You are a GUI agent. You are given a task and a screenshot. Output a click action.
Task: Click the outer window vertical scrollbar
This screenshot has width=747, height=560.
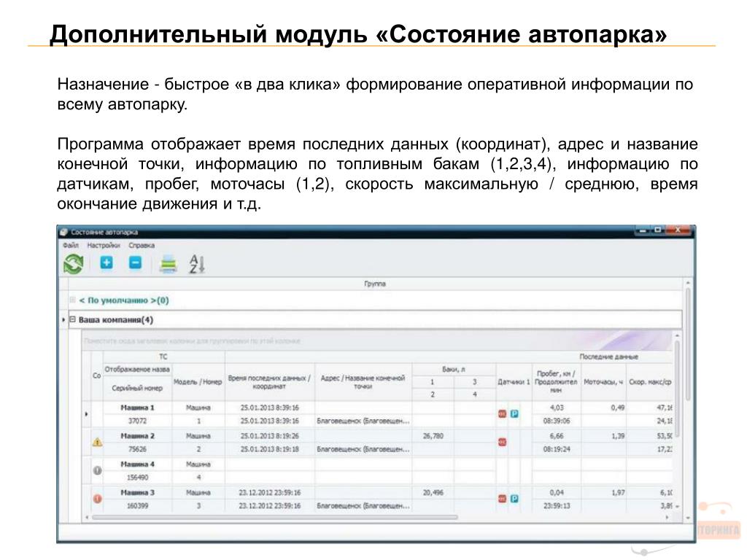pos(688,343)
